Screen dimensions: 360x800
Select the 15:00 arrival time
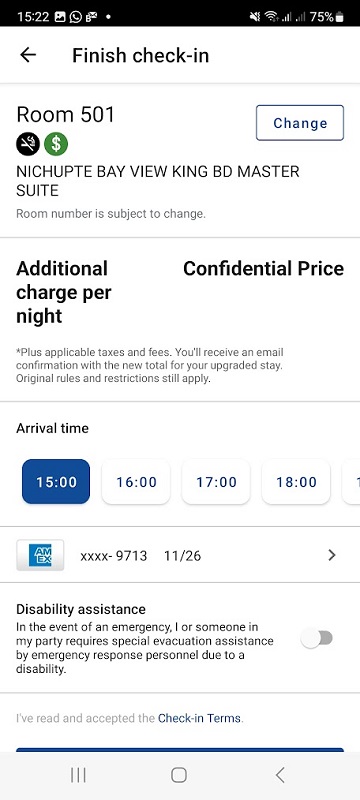(56, 482)
